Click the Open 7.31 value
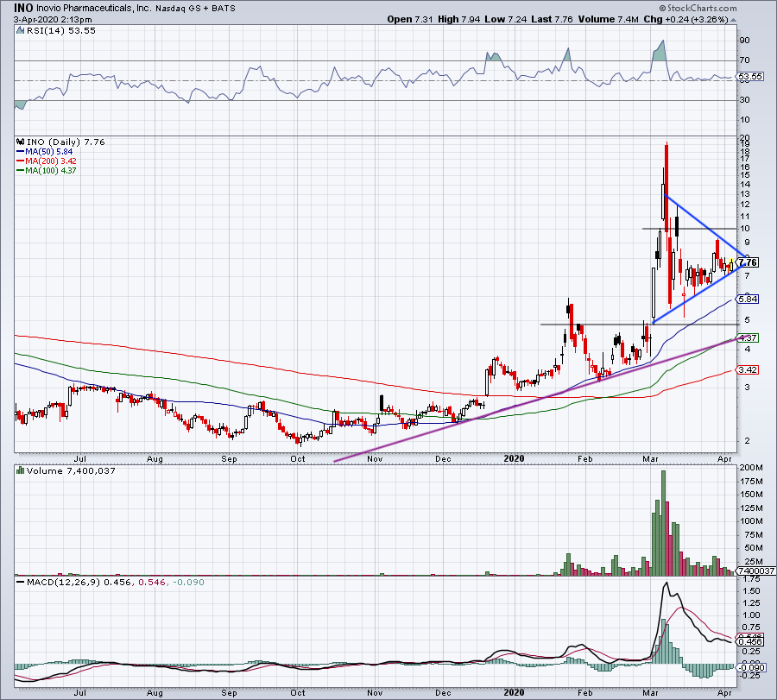 tap(410, 19)
